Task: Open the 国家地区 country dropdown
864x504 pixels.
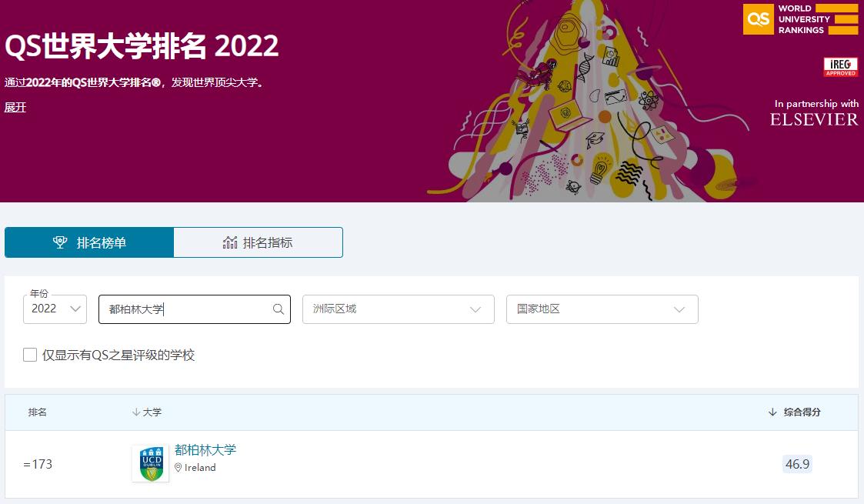Action: (x=602, y=309)
